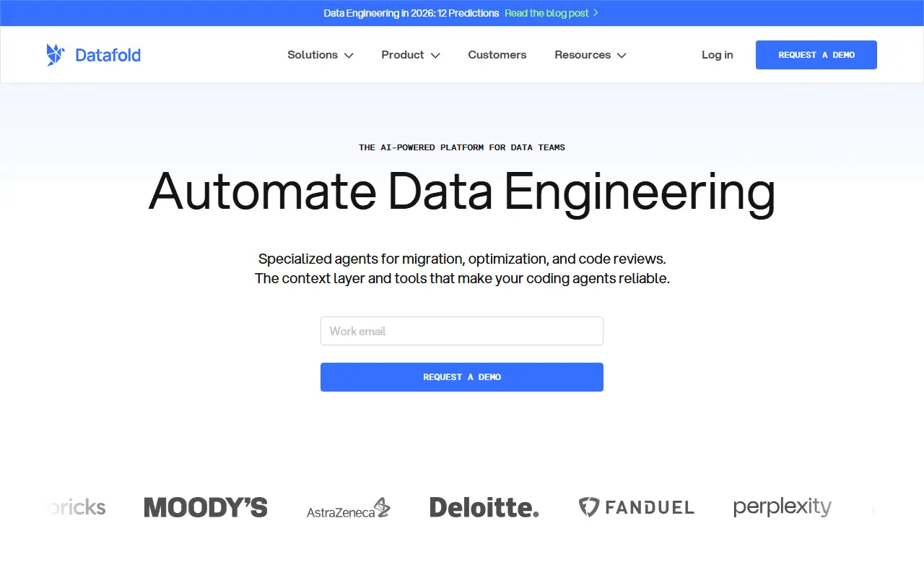Click the Moody's logo
Screen dimensions: 924x578
pos(206,507)
